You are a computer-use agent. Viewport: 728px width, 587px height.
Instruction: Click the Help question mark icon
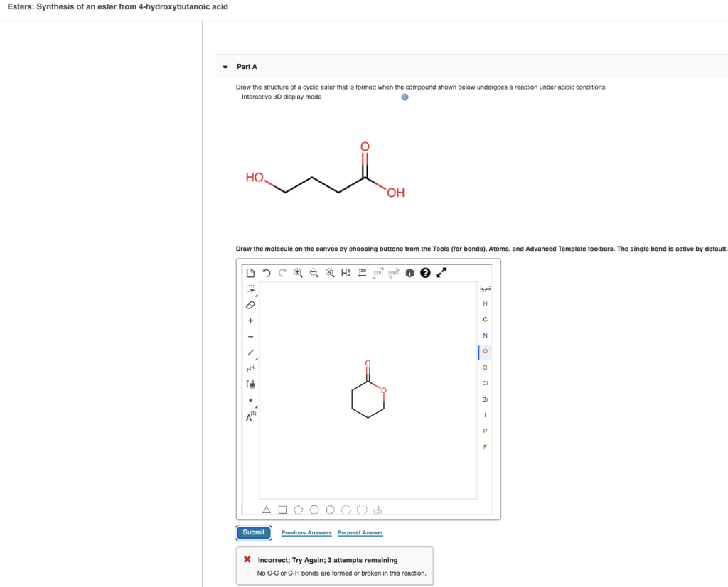click(x=425, y=273)
